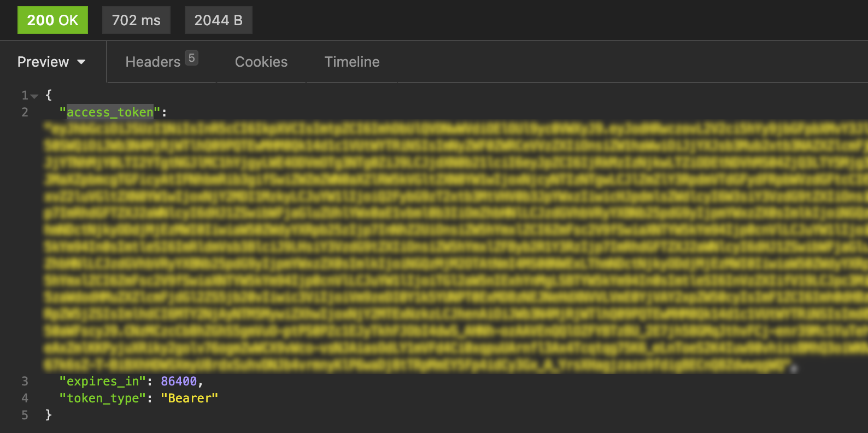The height and width of the screenshot is (433, 868).
Task: Click the arrow beside the Preview label
Action: (81, 62)
